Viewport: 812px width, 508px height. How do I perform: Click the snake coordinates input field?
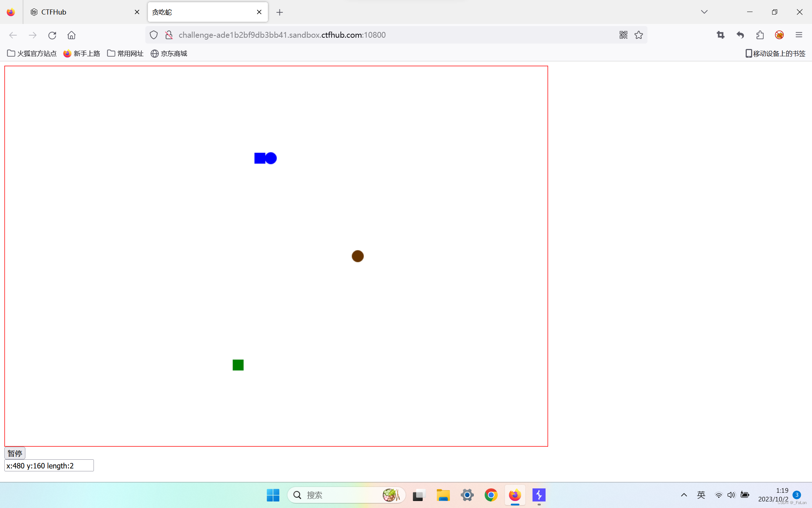(49, 465)
